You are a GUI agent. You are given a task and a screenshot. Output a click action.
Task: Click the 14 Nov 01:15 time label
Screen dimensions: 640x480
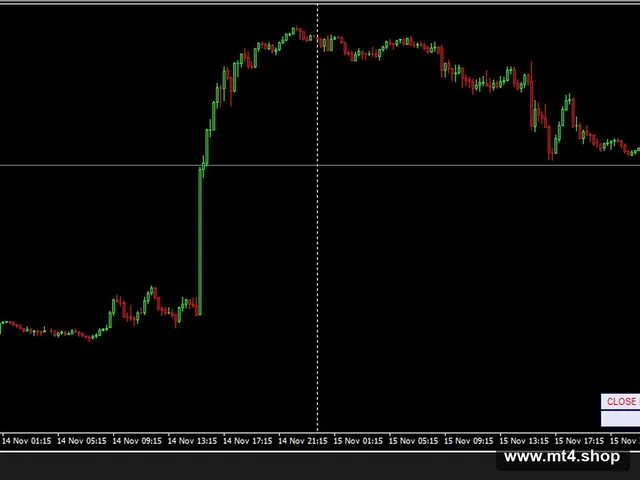click(x=27, y=441)
